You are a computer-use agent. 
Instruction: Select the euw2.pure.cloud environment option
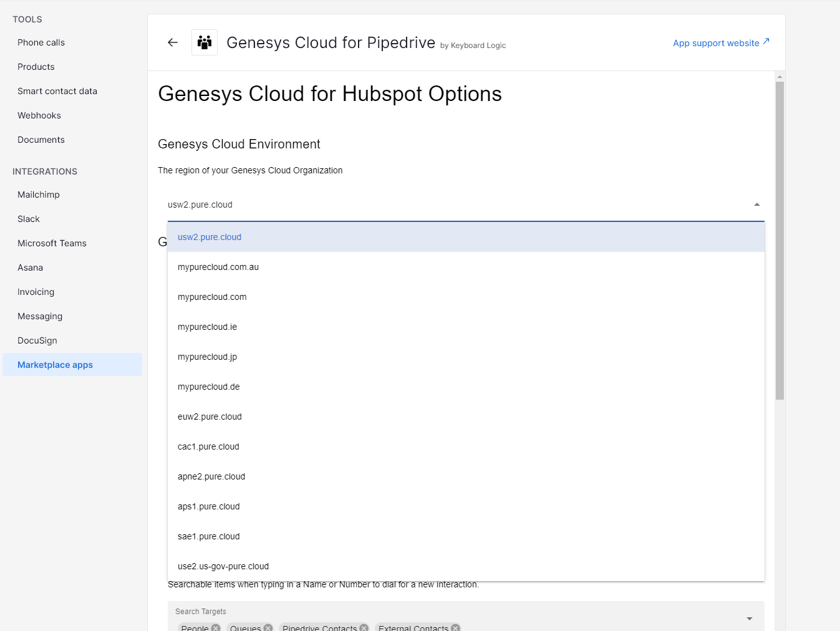(x=210, y=417)
